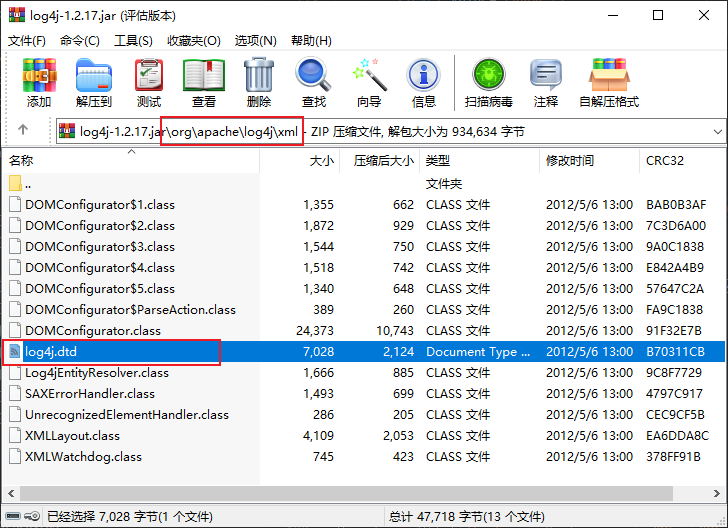
Task: Click CRC32 value BAB0B3AF
Action: [676, 205]
